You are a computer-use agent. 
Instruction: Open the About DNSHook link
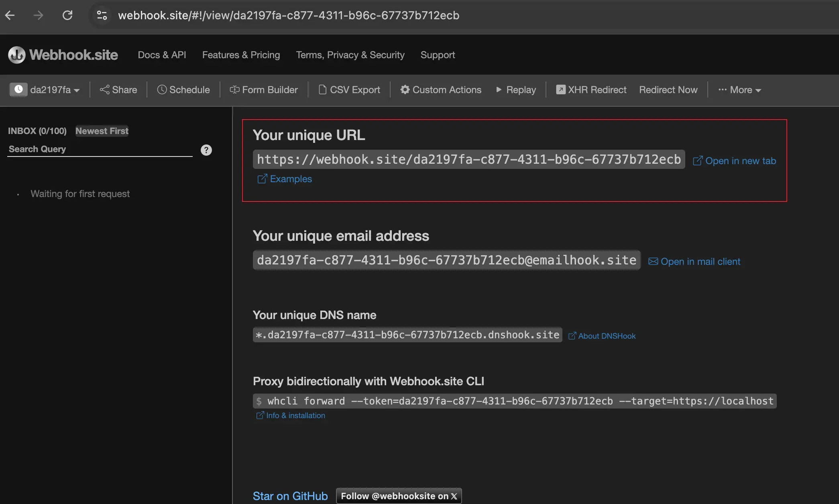[x=602, y=336]
